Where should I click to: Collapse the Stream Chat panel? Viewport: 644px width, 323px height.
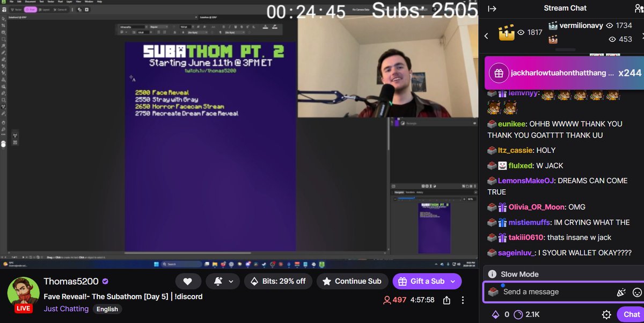pyautogui.click(x=492, y=8)
